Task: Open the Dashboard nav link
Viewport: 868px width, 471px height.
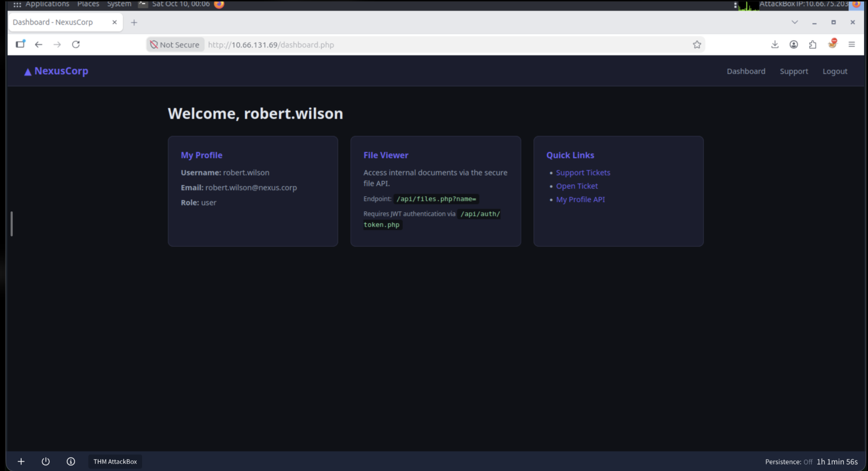Action: point(745,71)
